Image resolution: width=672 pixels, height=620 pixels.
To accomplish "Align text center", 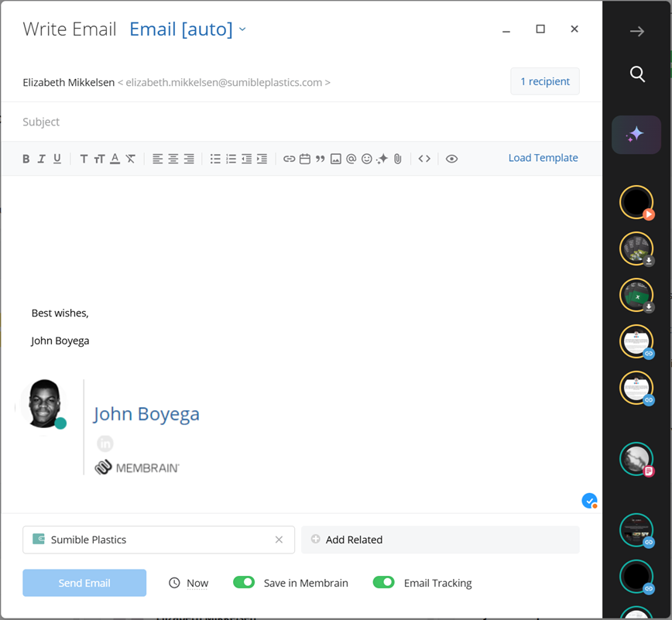I will click(x=173, y=159).
